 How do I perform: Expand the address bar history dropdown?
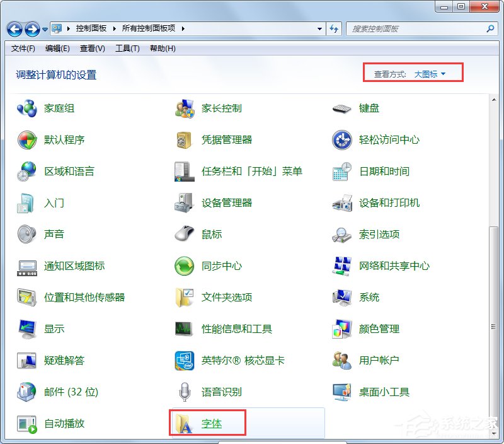coord(320,28)
